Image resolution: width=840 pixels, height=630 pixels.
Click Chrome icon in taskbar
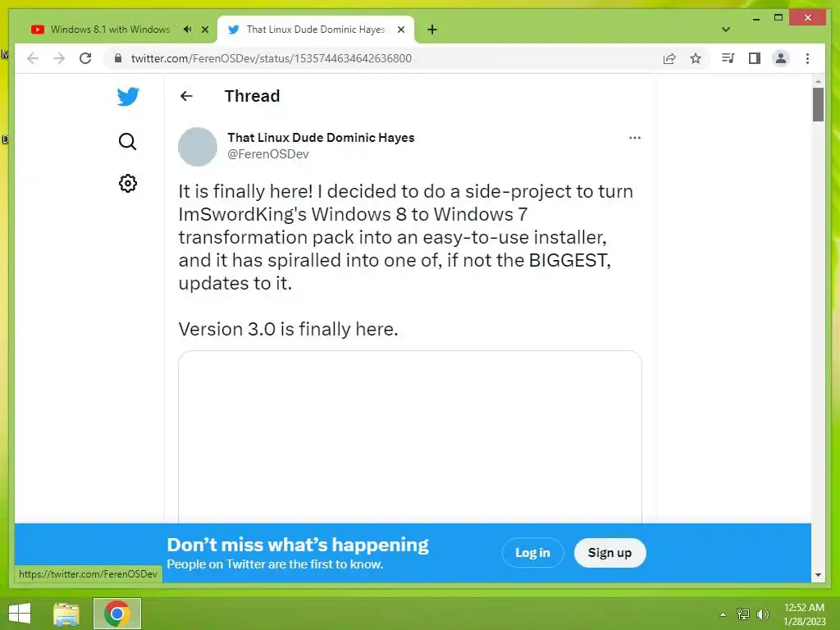(x=116, y=614)
